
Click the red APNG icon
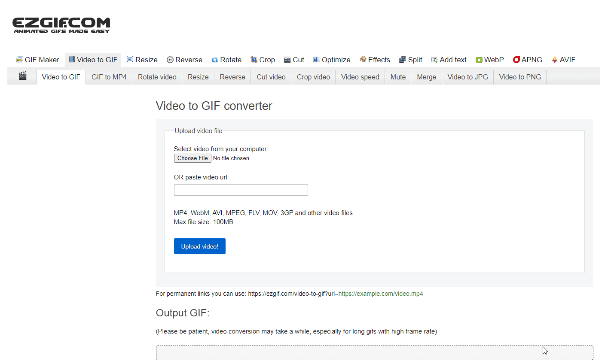coord(516,60)
